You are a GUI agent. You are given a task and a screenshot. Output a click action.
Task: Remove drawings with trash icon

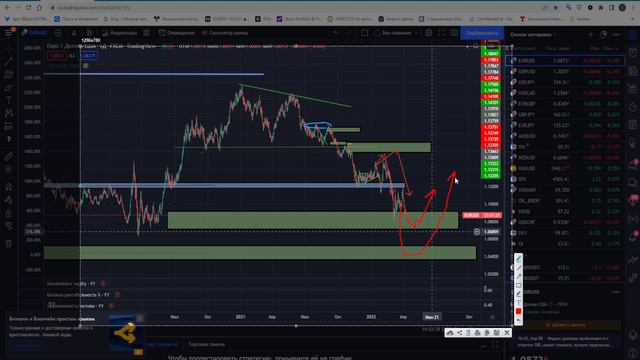[9, 244]
